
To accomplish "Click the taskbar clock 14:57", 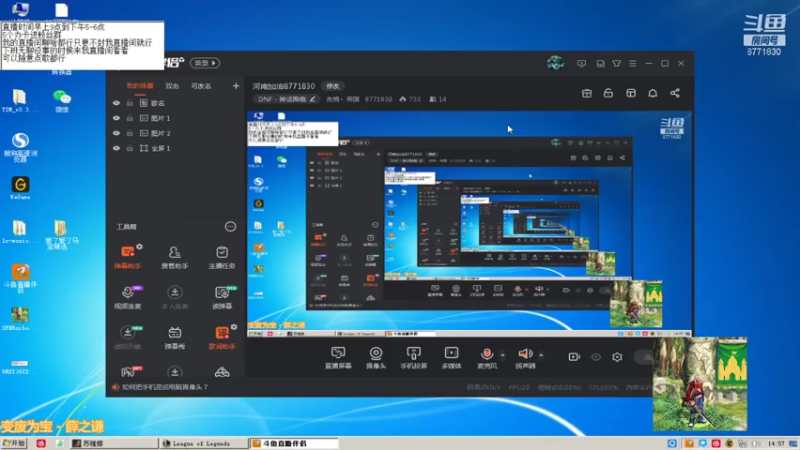I will [x=776, y=443].
